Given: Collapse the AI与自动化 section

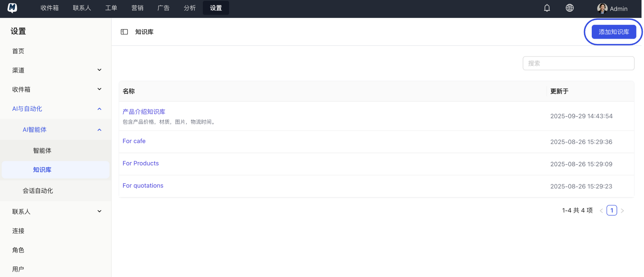Looking at the screenshot, I should 99,109.
